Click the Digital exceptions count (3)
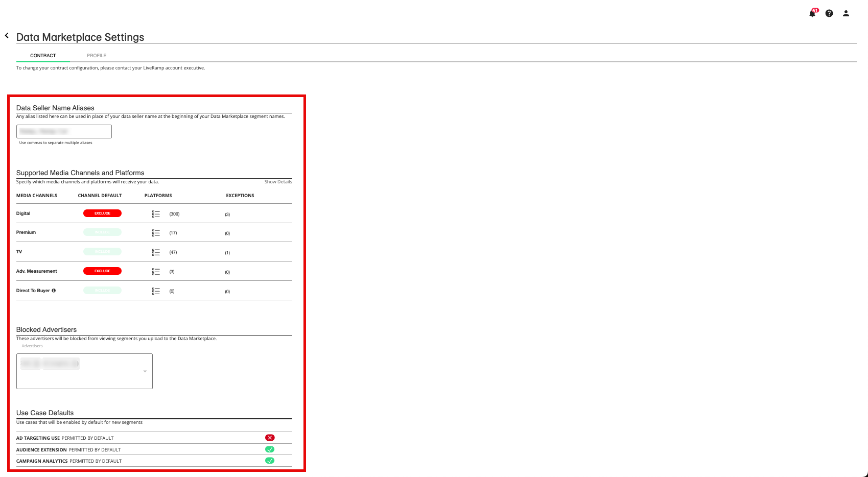This screenshot has height=477, width=868. pyautogui.click(x=227, y=214)
